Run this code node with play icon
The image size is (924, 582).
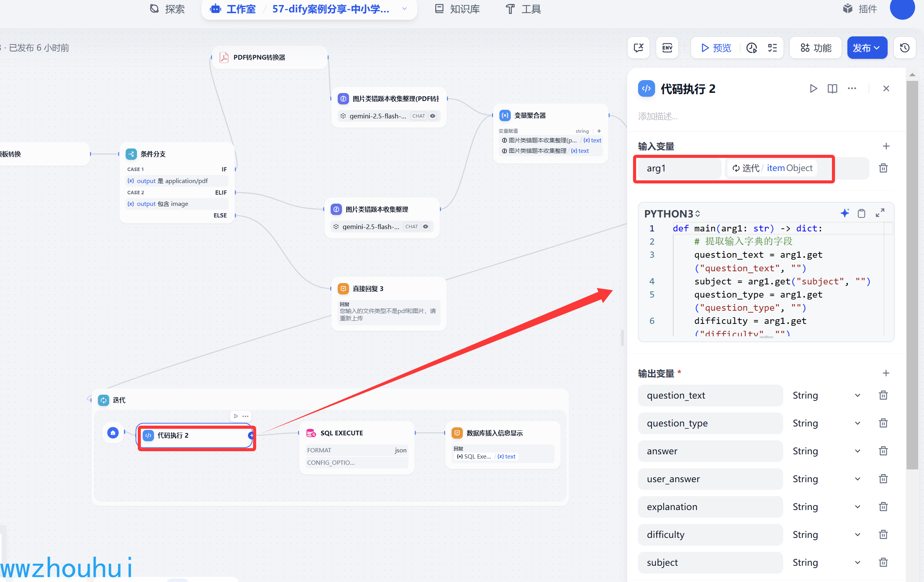coord(813,89)
